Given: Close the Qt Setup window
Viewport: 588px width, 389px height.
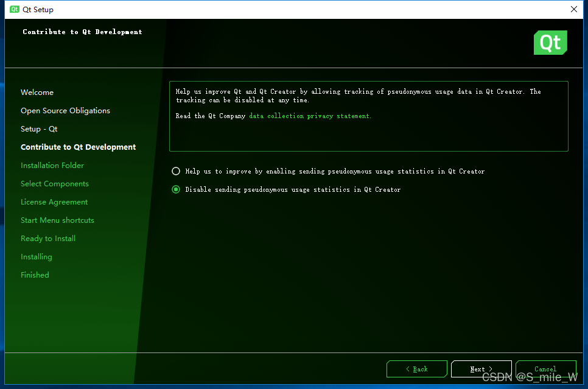Looking at the screenshot, I should click(x=574, y=9).
